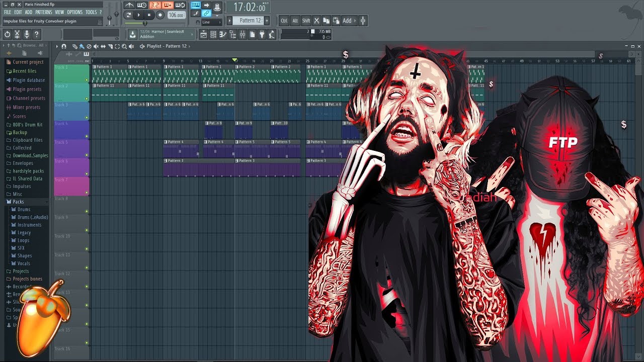
Task: Select the playlist Delete tool
Action: tap(89, 46)
